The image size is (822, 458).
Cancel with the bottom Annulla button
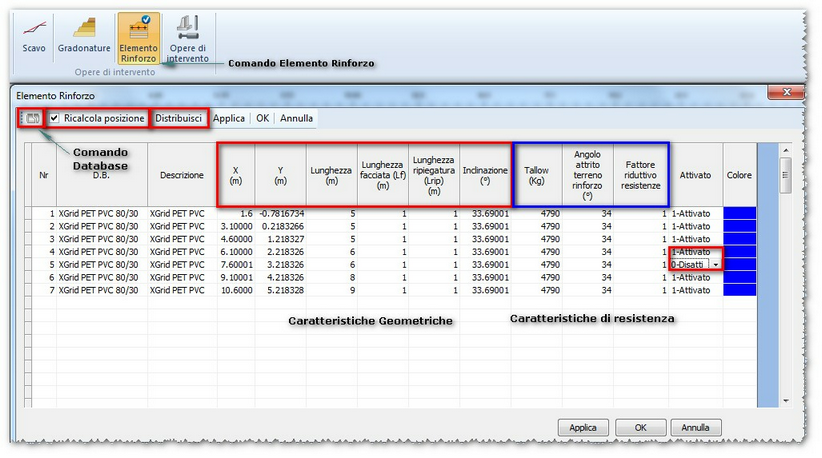click(695, 428)
